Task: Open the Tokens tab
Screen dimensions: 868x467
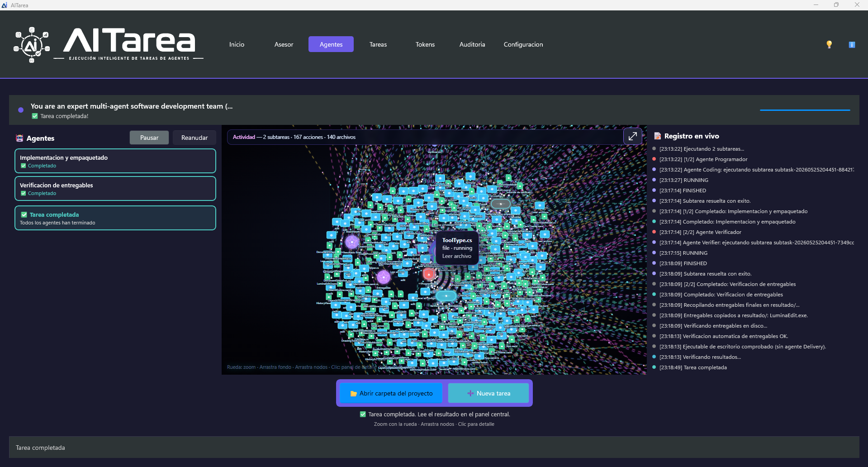Action: tap(425, 44)
